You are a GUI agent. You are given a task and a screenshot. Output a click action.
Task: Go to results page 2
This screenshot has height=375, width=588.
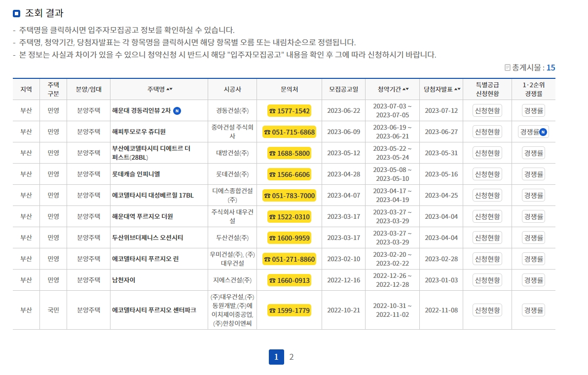292,357
